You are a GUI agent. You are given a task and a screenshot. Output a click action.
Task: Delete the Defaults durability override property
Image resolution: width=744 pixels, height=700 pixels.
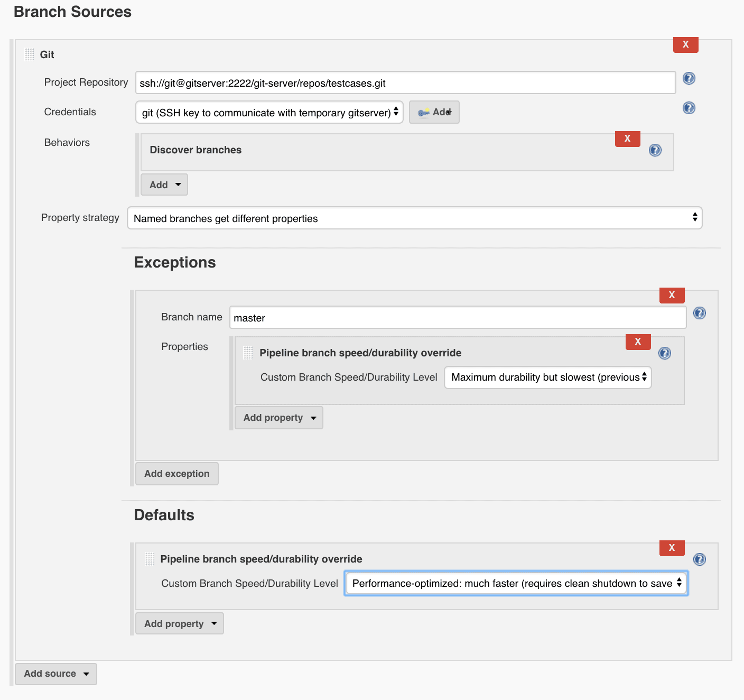point(672,548)
